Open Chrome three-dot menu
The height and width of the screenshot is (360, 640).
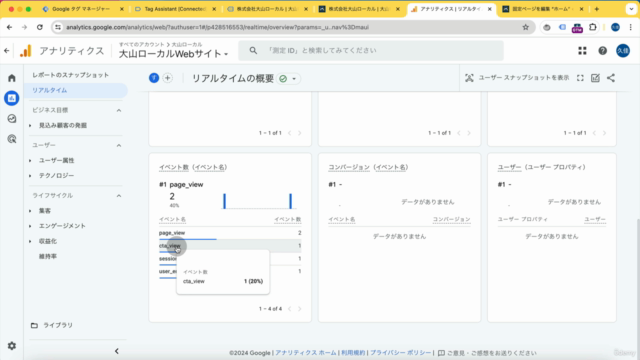tap(631, 27)
